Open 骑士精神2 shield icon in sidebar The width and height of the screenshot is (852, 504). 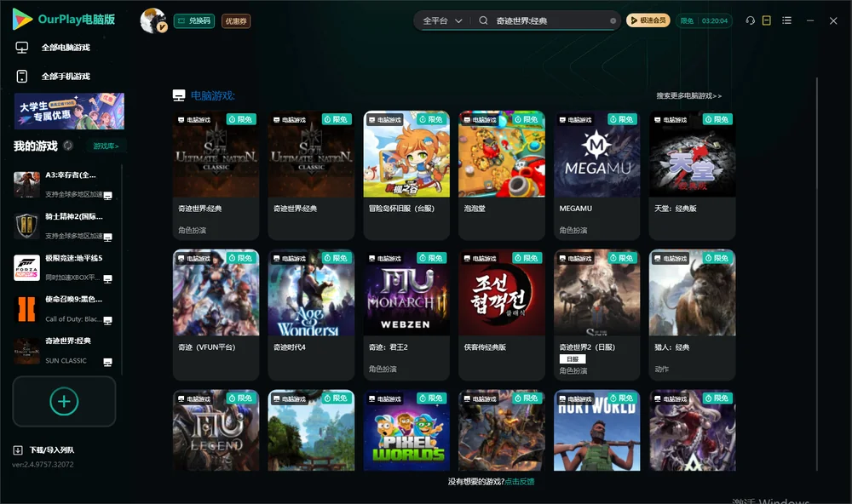point(26,226)
